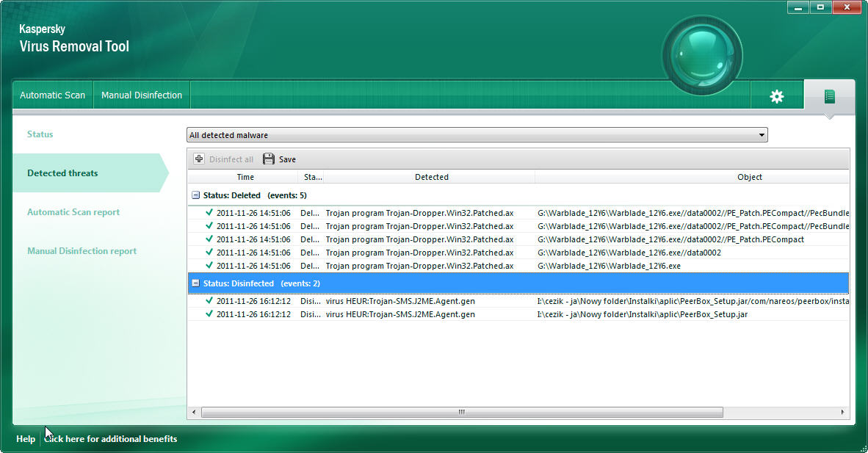Collapse the Status: Disinfected group
The width and height of the screenshot is (868, 453).
click(x=195, y=283)
